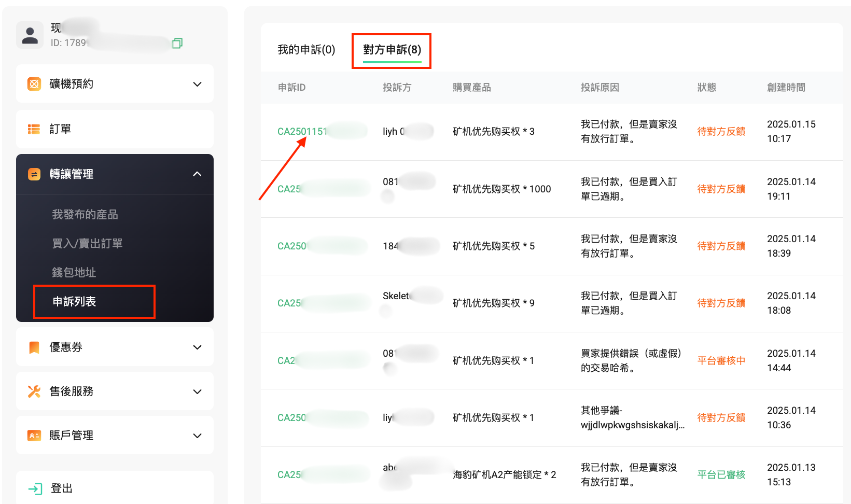Expand the 賬戶管理 menu chevron

click(x=197, y=436)
